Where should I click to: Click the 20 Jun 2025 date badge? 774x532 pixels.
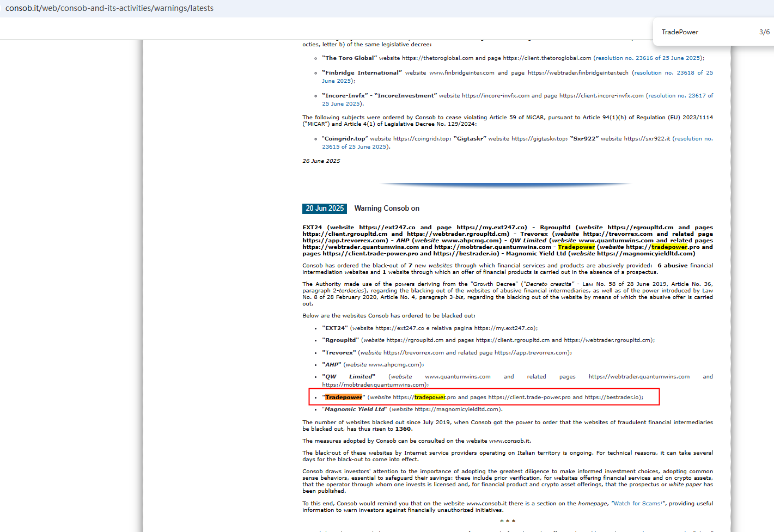point(325,209)
